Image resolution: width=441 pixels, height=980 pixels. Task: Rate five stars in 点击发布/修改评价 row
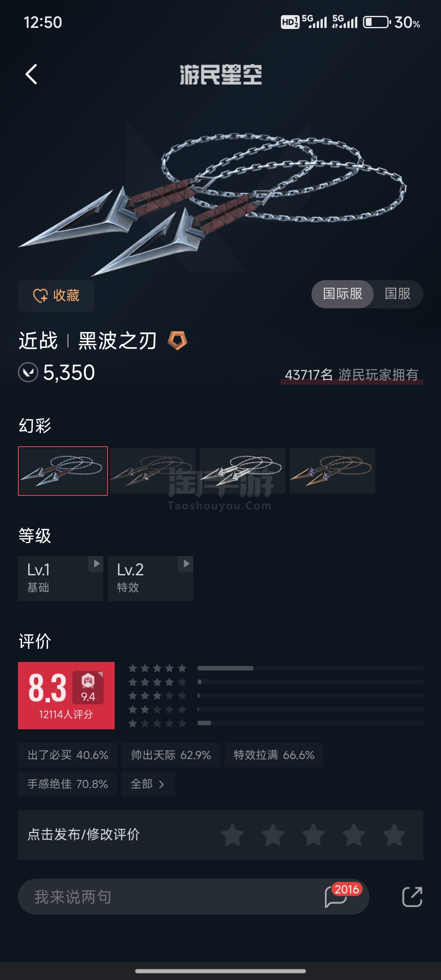point(394,835)
